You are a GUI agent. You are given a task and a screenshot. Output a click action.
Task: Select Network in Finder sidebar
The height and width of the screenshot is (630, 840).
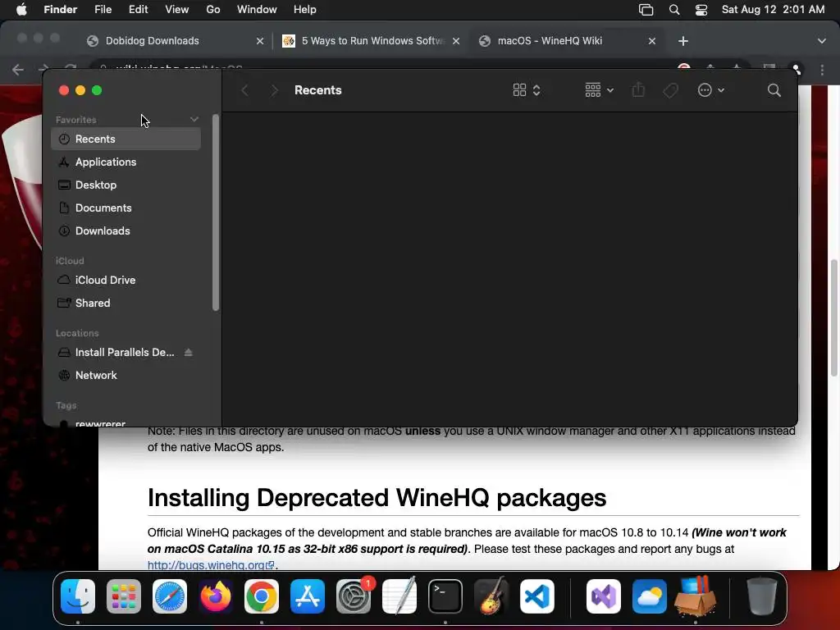pyautogui.click(x=126, y=375)
